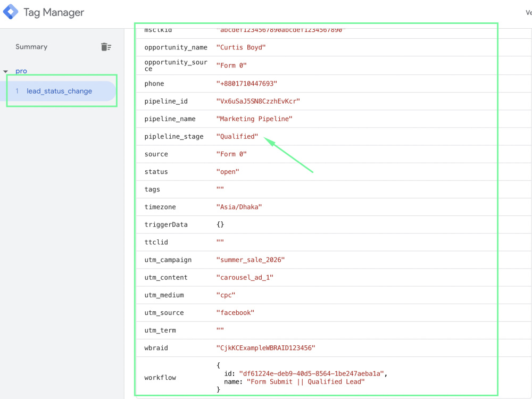Click the workflow key label
Screen dimensions: 532x399
(160, 378)
